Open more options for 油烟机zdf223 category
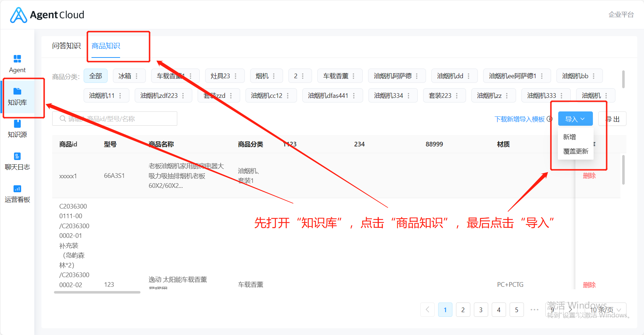 point(183,96)
